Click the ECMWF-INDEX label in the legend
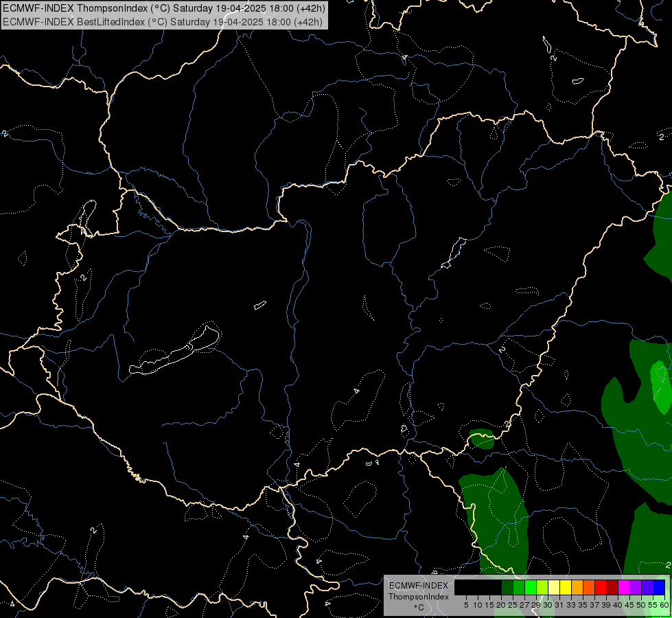Image resolution: width=672 pixels, height=618 pixels. tap(419, 586)
